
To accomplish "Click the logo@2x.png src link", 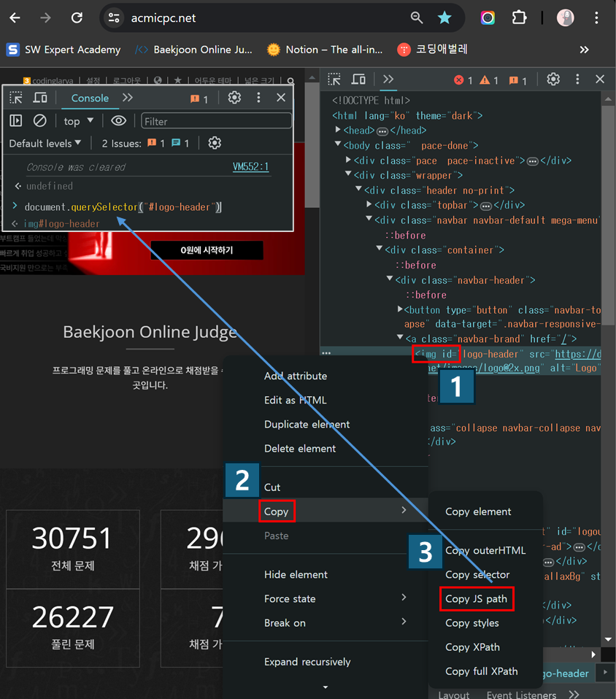I will click(x=485, y=368).
